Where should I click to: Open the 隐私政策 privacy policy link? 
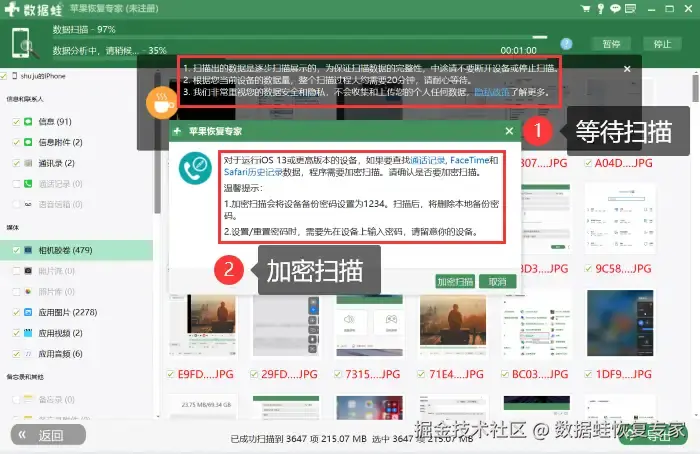pyautogui.click(x=492, y=92)
